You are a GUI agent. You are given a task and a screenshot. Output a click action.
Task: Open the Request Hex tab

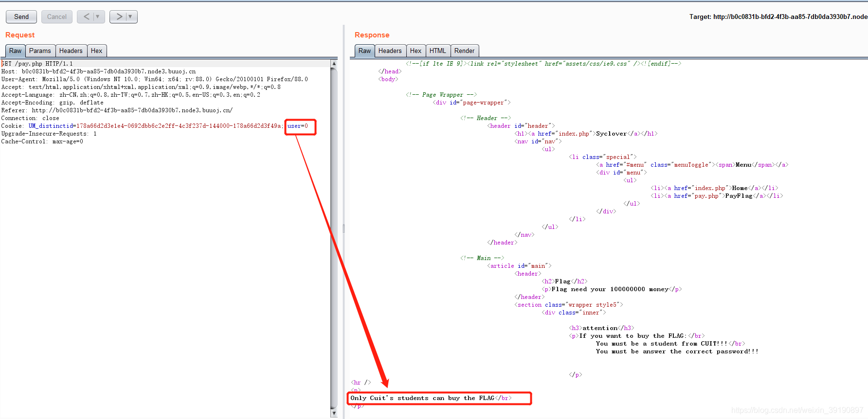(x=97, y=51)
